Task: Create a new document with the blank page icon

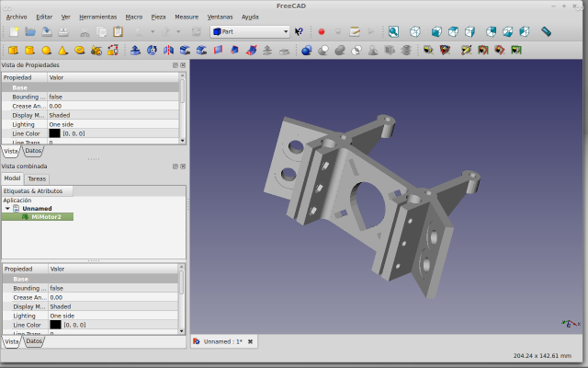Action: pyautogui.click(x=14, y=32)
